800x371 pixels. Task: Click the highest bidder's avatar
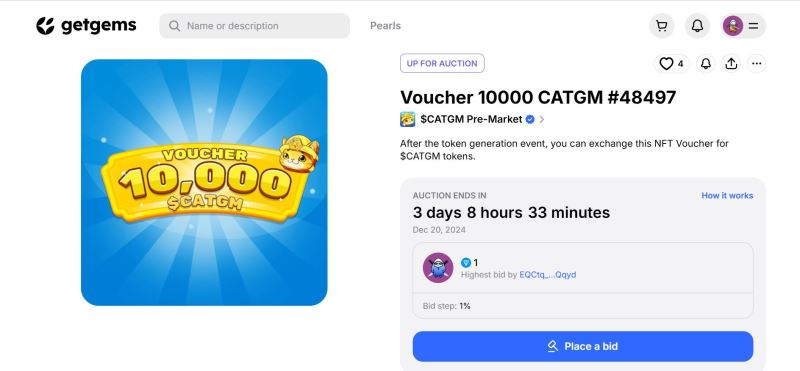tap(438, 267)
